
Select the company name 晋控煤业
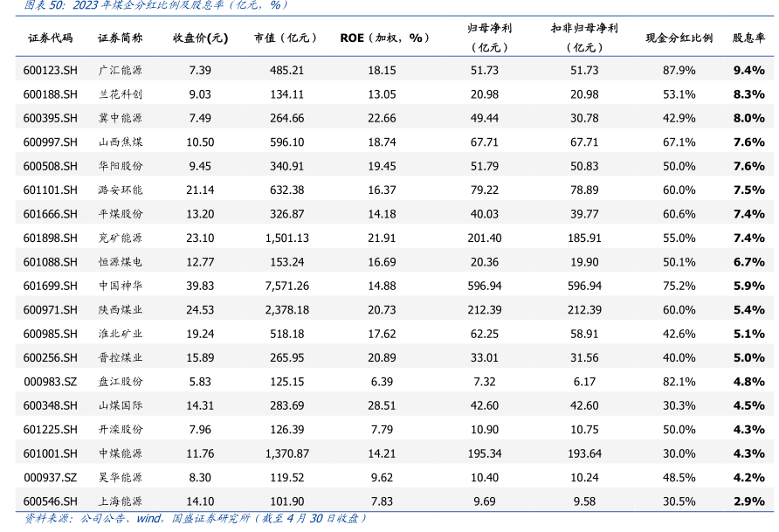[x=121, y=357]
